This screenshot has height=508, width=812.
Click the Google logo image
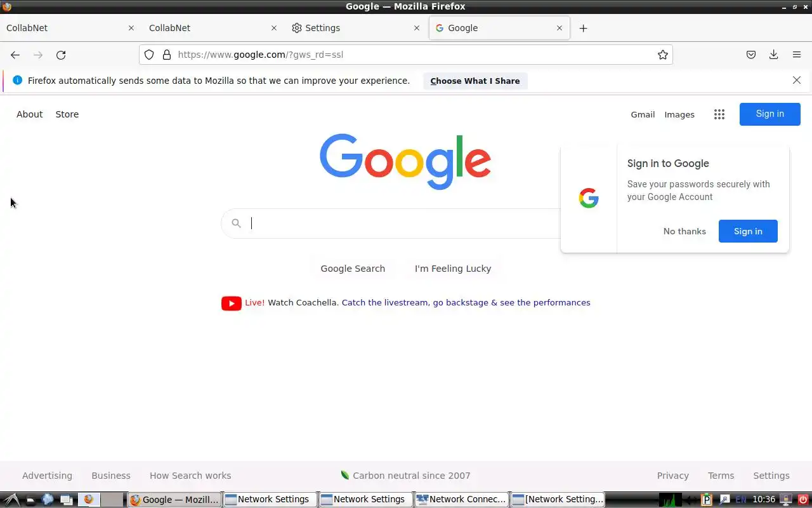click(405, 161)
